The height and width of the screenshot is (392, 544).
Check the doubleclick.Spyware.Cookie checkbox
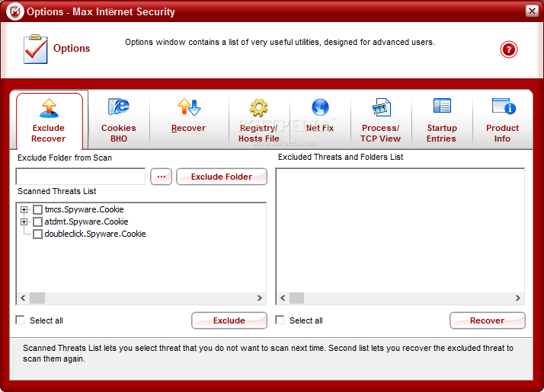click(38, 234)
